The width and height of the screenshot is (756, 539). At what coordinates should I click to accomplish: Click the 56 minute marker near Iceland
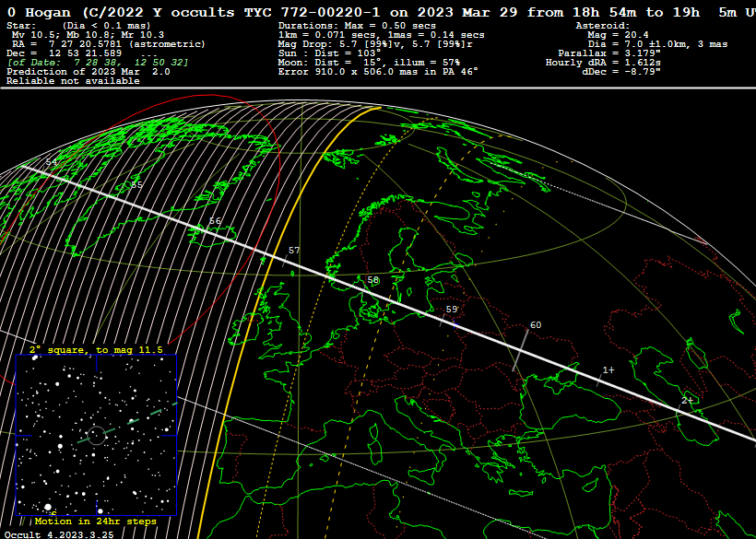click(x=215, y=220)
